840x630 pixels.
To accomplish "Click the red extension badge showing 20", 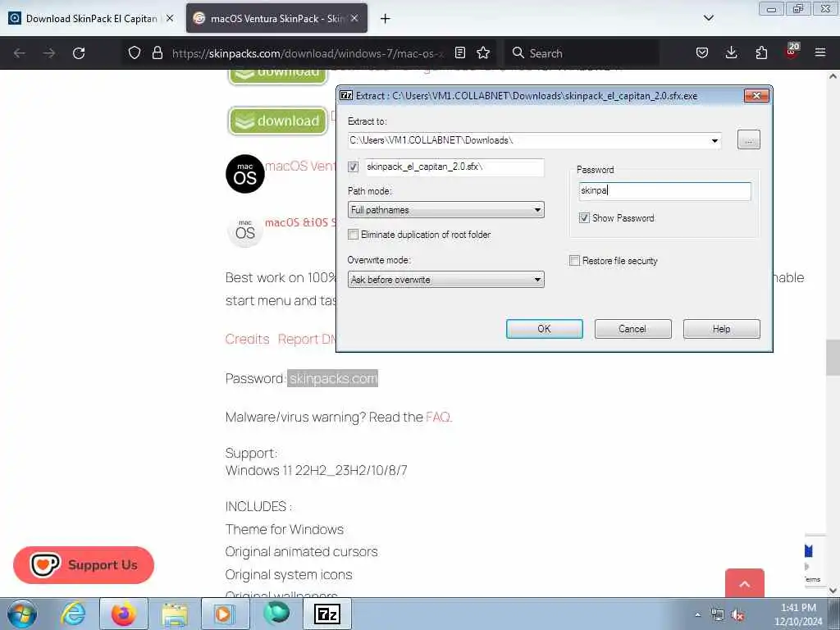I will [792, 51].
